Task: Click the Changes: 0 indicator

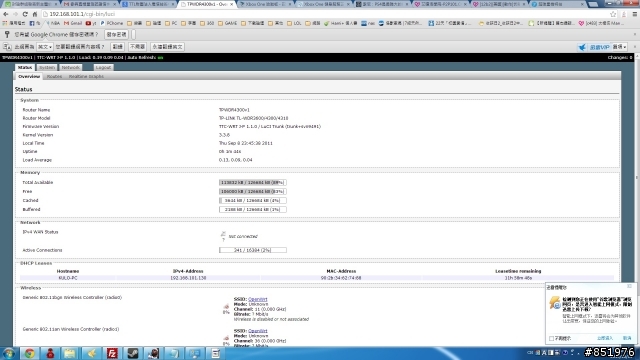Action: click(620, 58)
